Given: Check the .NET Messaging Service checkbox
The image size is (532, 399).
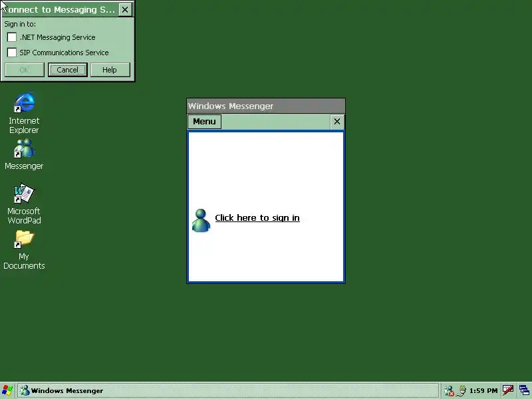Looking at the screenshot, I should coord(12,37).
